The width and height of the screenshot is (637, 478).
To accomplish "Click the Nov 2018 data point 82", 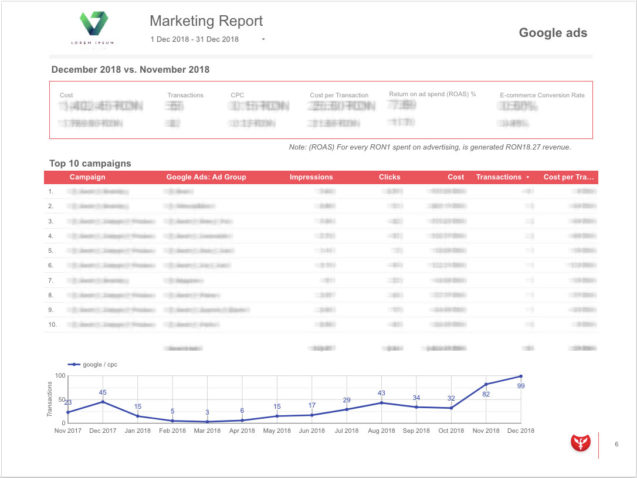I will point(486,384).
